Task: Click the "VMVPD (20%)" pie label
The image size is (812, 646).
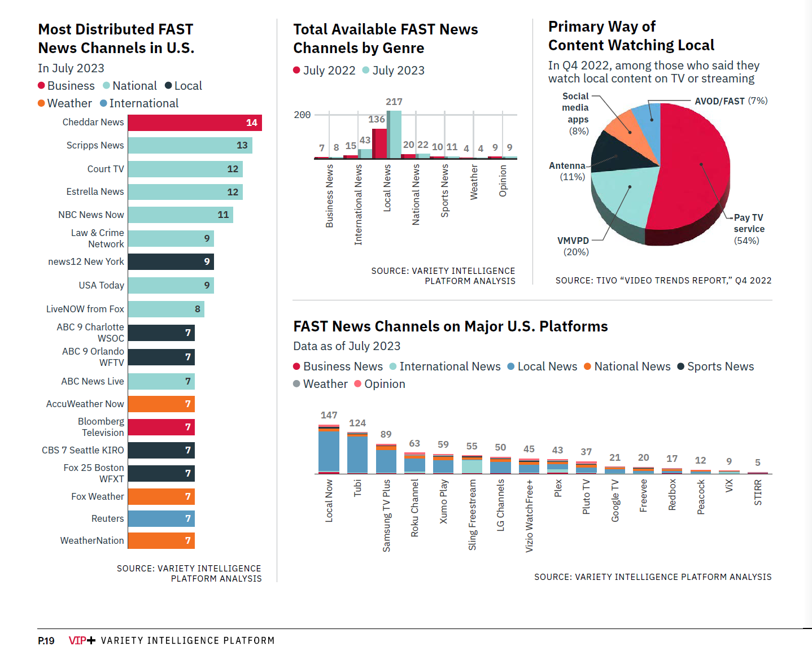Action: coord(574,246)
